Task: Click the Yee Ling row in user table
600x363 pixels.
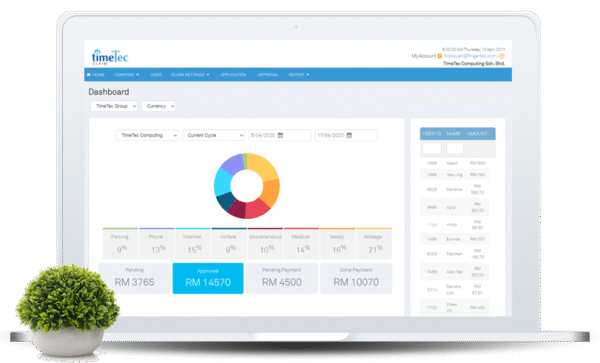Action: coord(455,175)
